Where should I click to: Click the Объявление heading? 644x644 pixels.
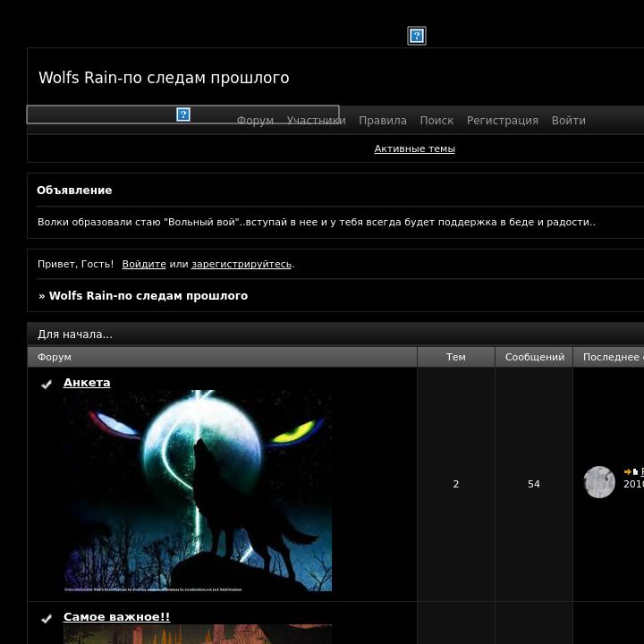click(74, 191)
